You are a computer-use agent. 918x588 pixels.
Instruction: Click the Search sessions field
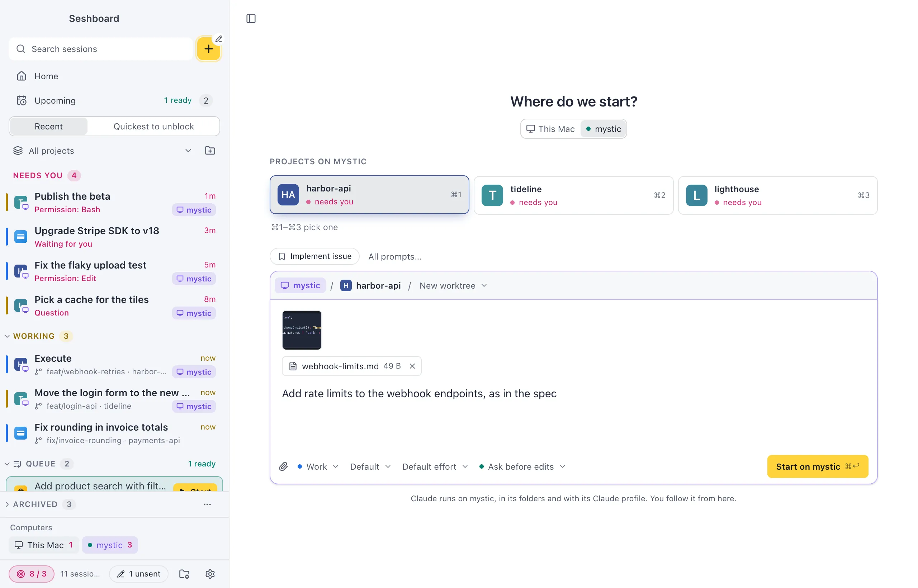(x=101, y=49)
